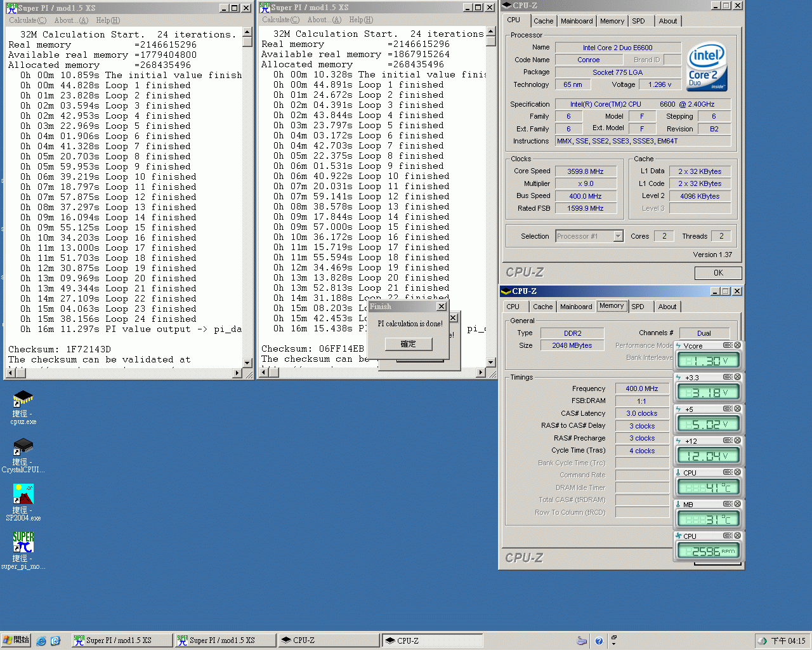Click down arrow of left Super PI vertical scrollbar
The image size is (812, 650).
click(x=247, y=362)
